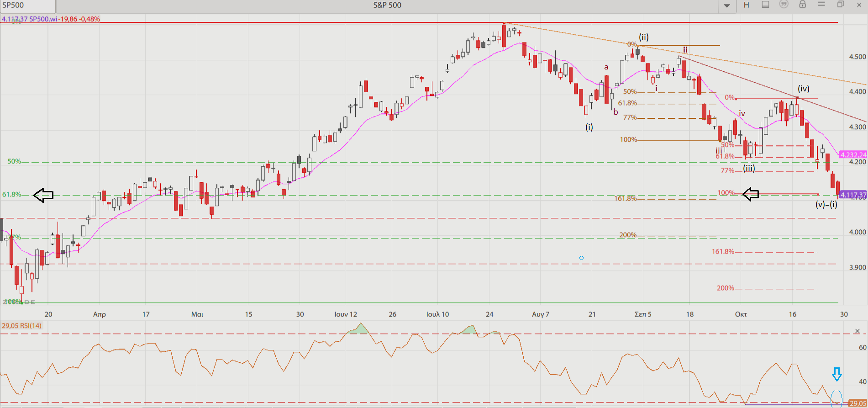Click the 4.232,24 moving average price tag
The image size is (868, 408).
pos(853,155)
